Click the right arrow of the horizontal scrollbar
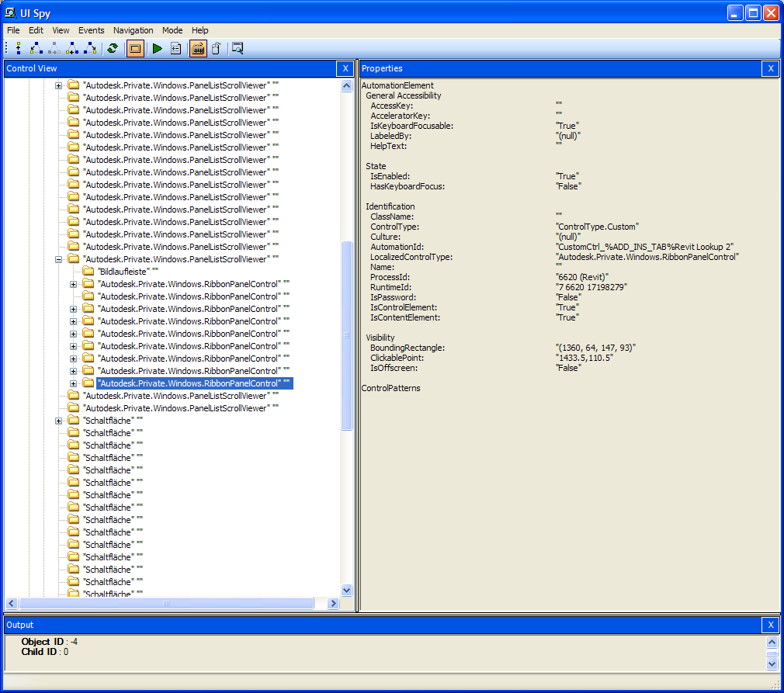The height and width of the screenshot is (693, 784). [333, 603]
